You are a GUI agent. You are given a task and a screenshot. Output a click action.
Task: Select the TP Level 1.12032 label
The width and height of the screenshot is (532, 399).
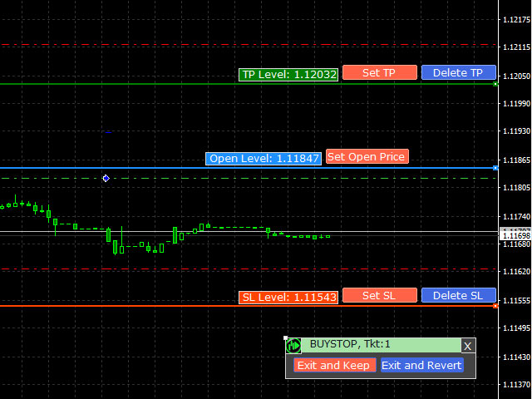pyautogui.click(x=288, y=75)
